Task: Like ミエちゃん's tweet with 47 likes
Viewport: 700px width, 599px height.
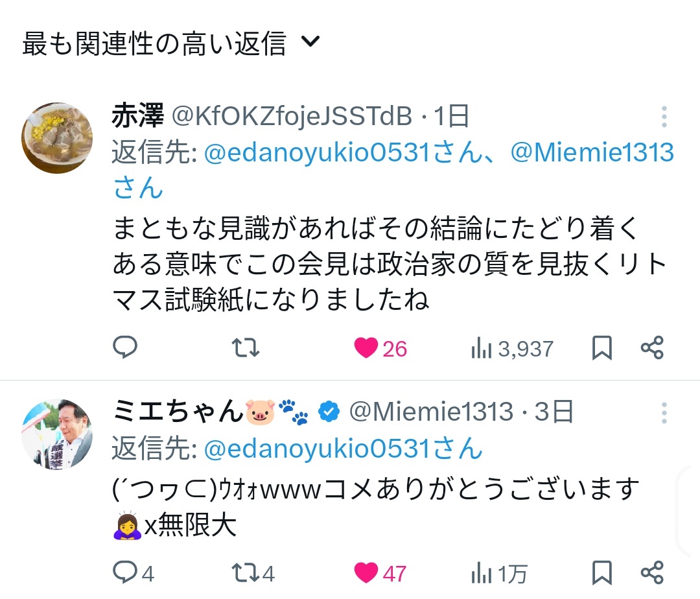Action: pos(367,572)
